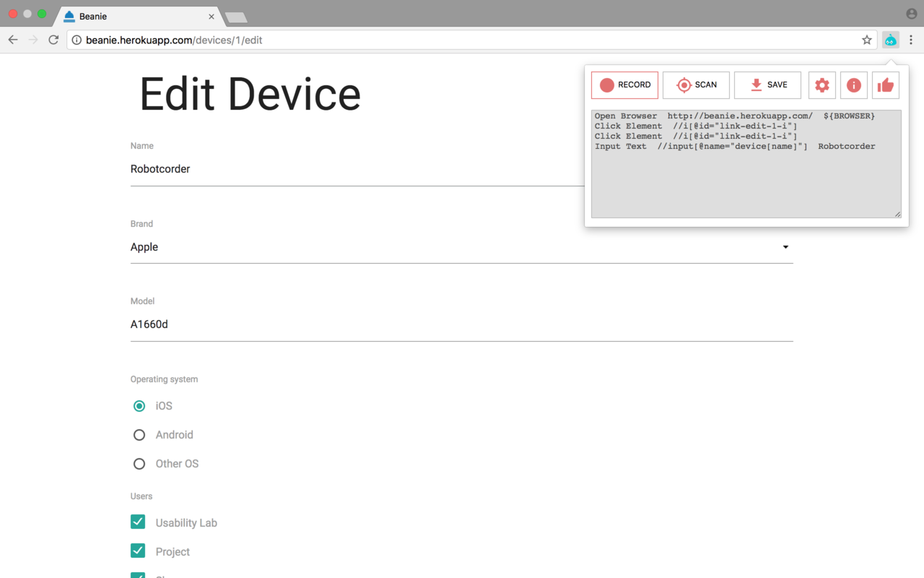Uncheck the Usability Lab checkbox
Viewport: 924px width, 578px height.
point(138,522)
